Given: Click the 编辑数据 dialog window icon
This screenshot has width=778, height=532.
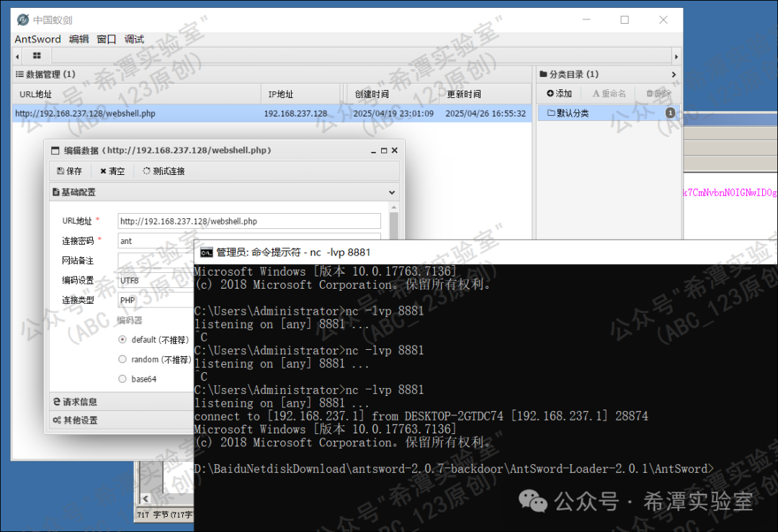Looking at the screenshot, I should pos(55,150).
